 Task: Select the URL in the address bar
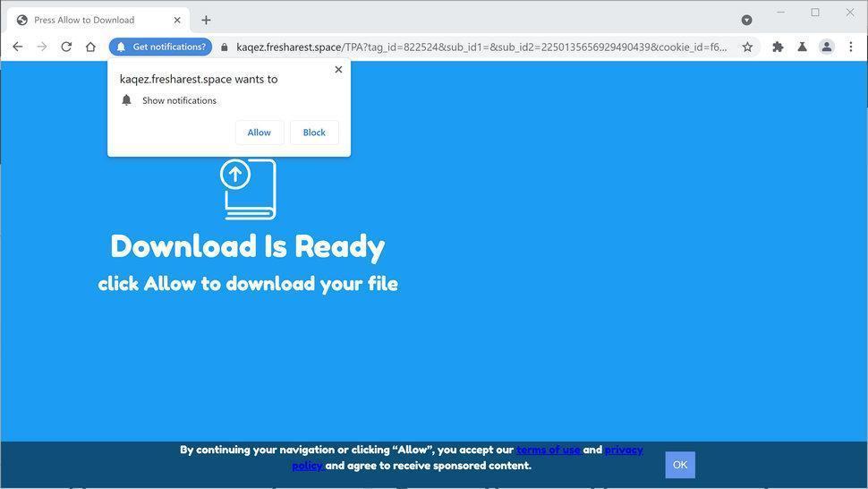tap(481, 47)
